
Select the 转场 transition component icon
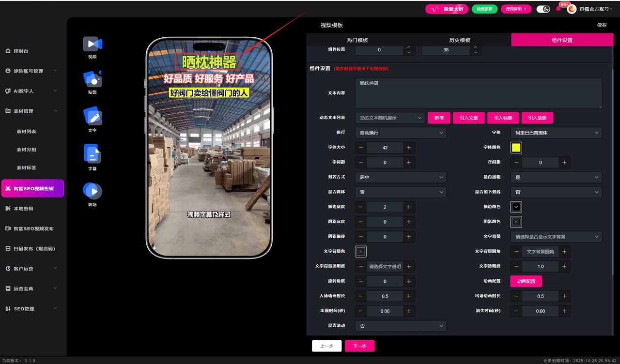[x=92, y=191]
